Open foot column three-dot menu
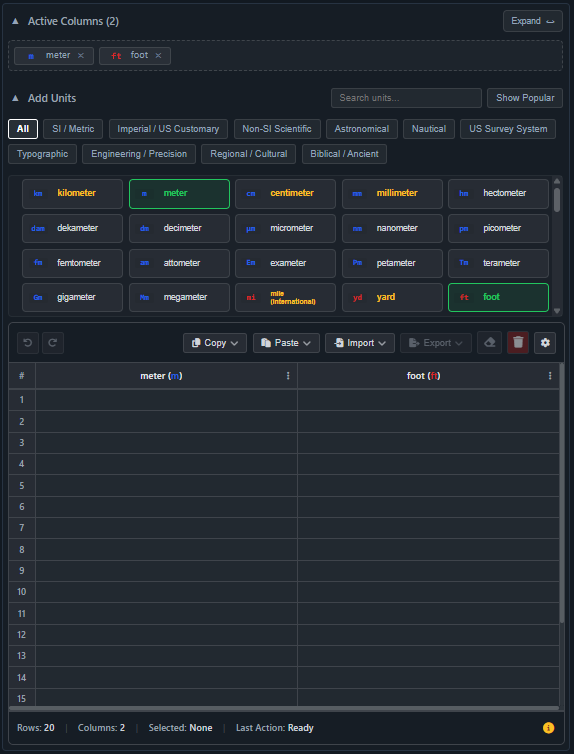 (550, 376)
